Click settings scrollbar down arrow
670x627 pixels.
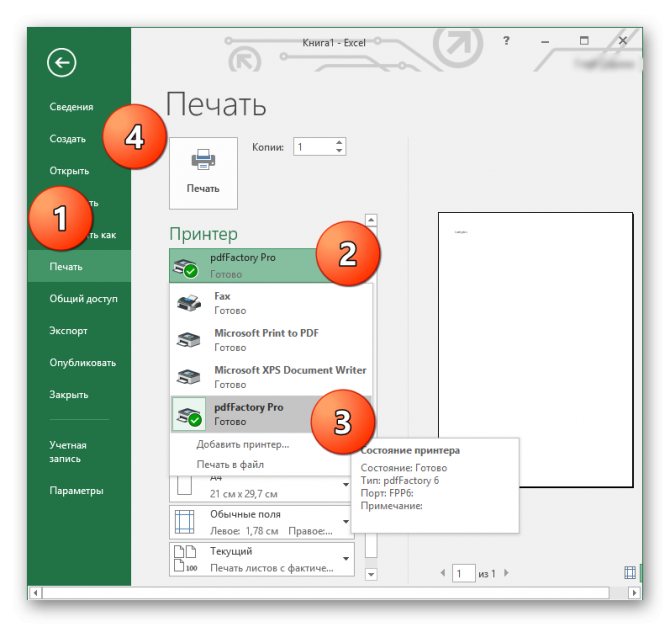click(371, 574)
